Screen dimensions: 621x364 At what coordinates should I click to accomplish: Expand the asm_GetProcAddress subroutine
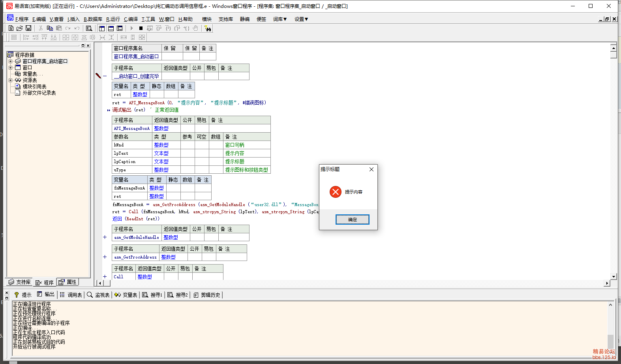pyautogui.click(x=105, y=257)
